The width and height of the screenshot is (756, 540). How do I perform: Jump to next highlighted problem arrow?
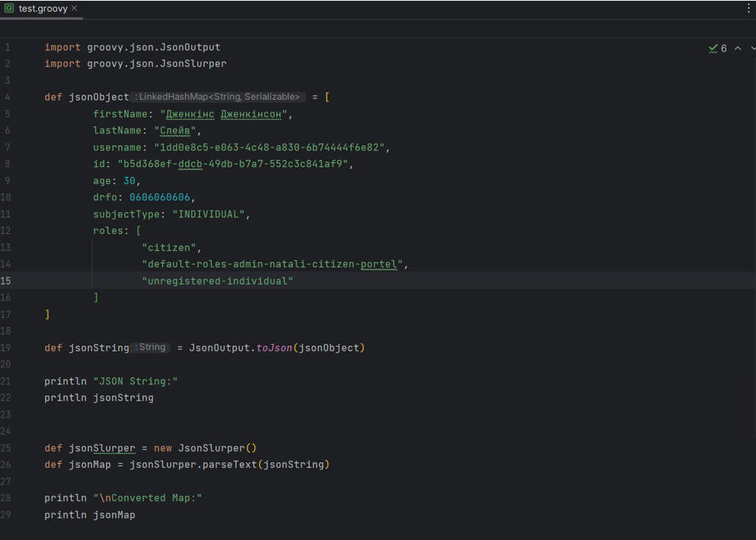click(752, 48)
